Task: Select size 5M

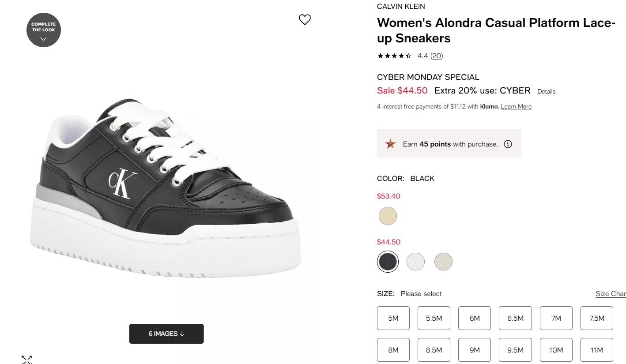Action: [393, 318]
